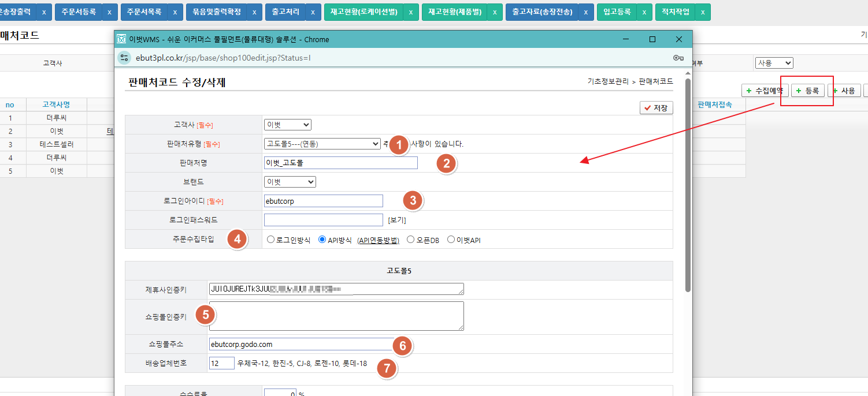This screenshot has width=868, height=396.
Task: Click the popup vertical scrollbar thumb
Action: click(x=688, y=185)
